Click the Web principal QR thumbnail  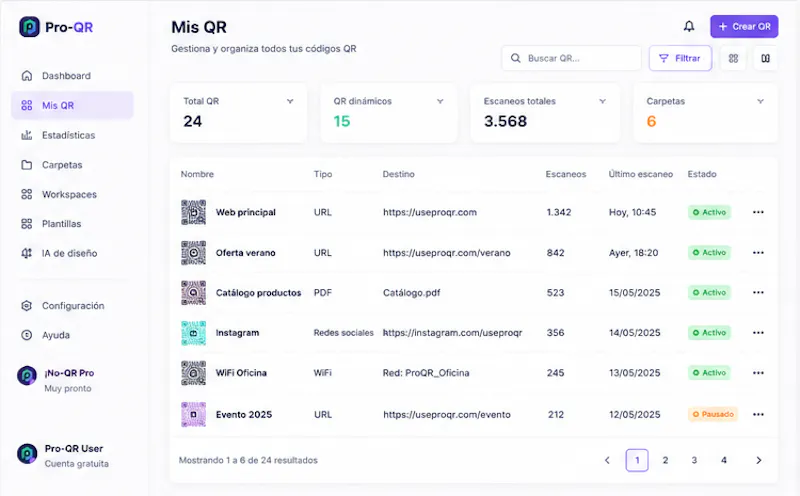pyautogui.click(x=193, y=212)
